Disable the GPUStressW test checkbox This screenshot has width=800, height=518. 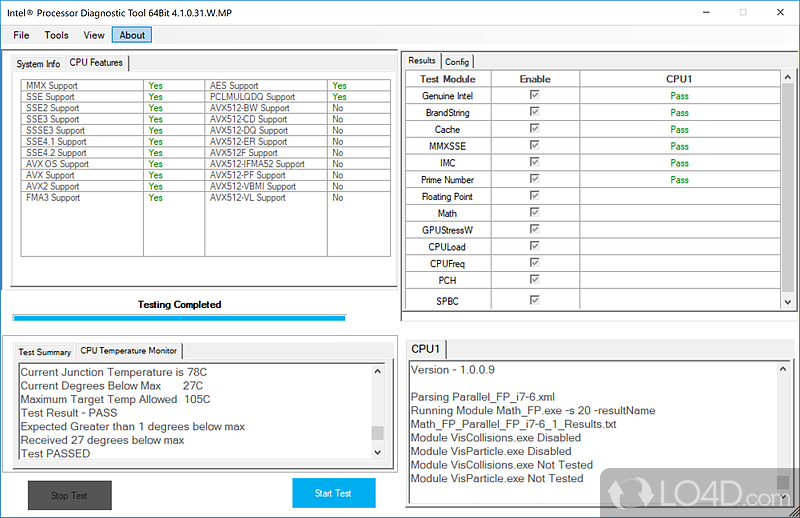tap(534, 229)
